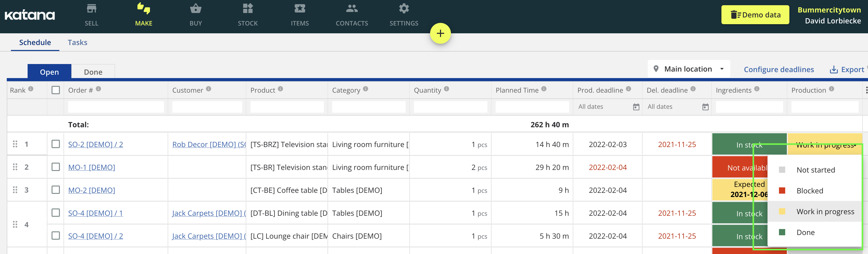Check the box for MO-1 [DEMO]
868x254 pixels.
coord(56,167)
